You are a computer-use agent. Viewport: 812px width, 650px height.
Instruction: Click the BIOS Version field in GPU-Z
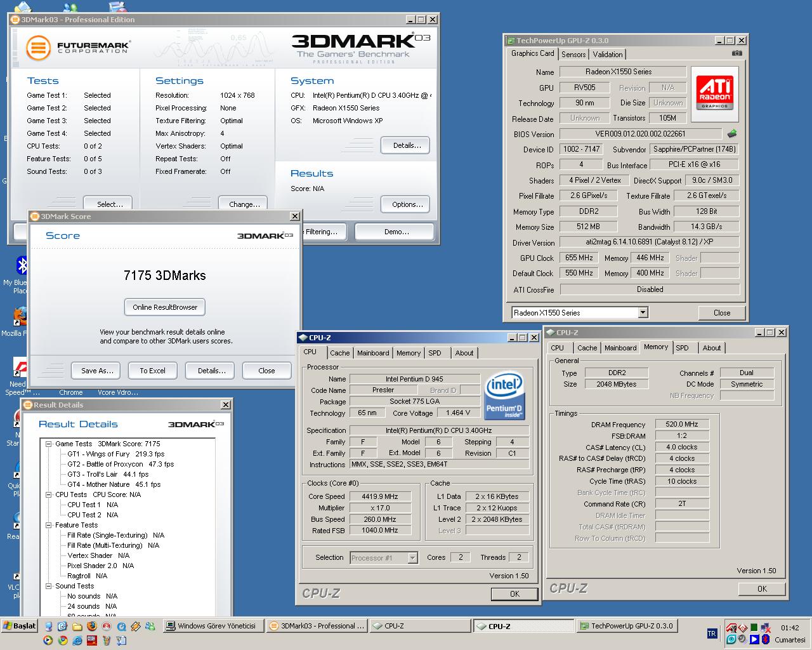coord(640,134)
